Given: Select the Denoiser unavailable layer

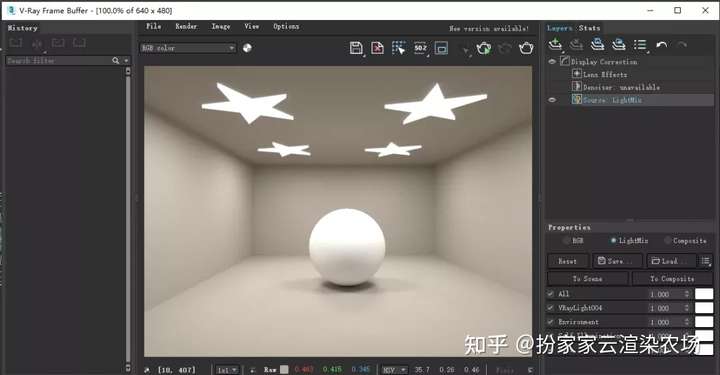Looking at the screenshot, I should tap(621, 87).
